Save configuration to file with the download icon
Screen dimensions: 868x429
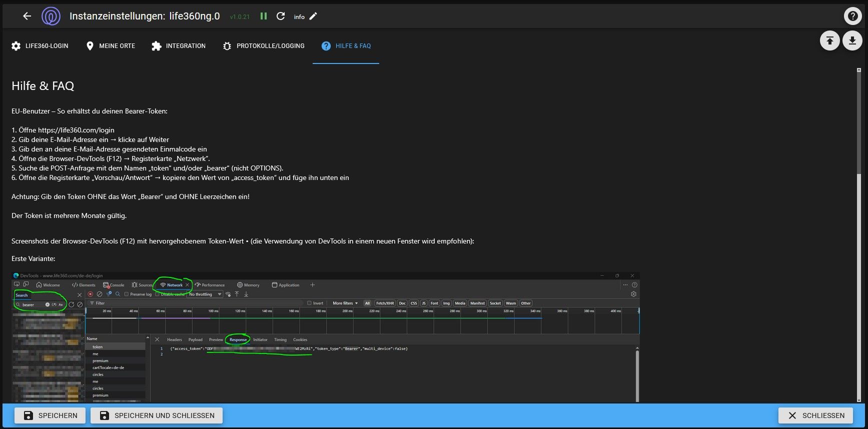tap(852, 40)
